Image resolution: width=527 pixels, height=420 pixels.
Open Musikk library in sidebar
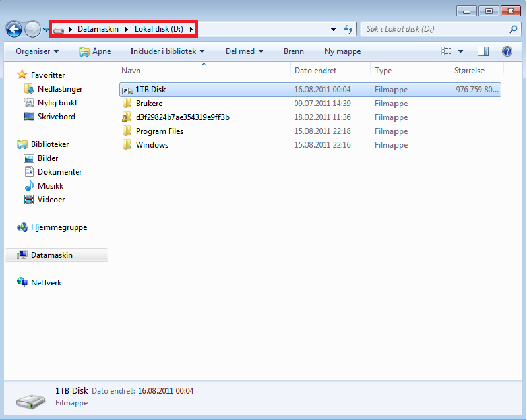point(50,185)
